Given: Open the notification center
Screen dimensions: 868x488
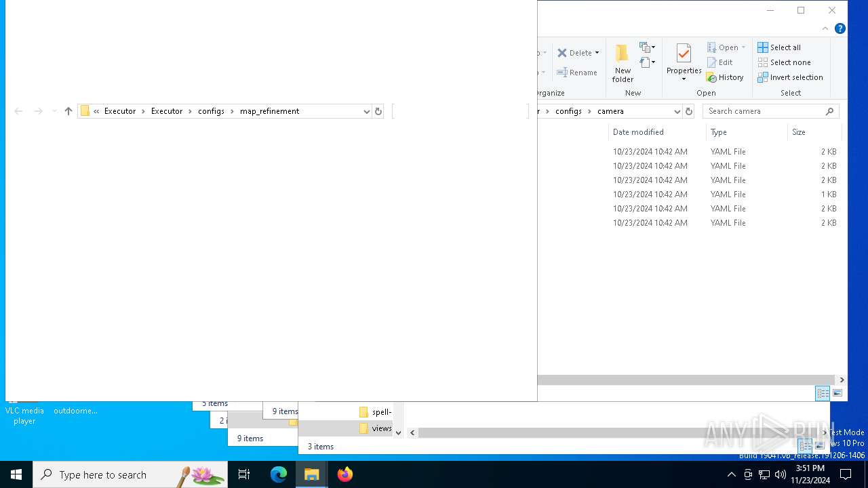Looking at the screenshot, I should (846, 474).
